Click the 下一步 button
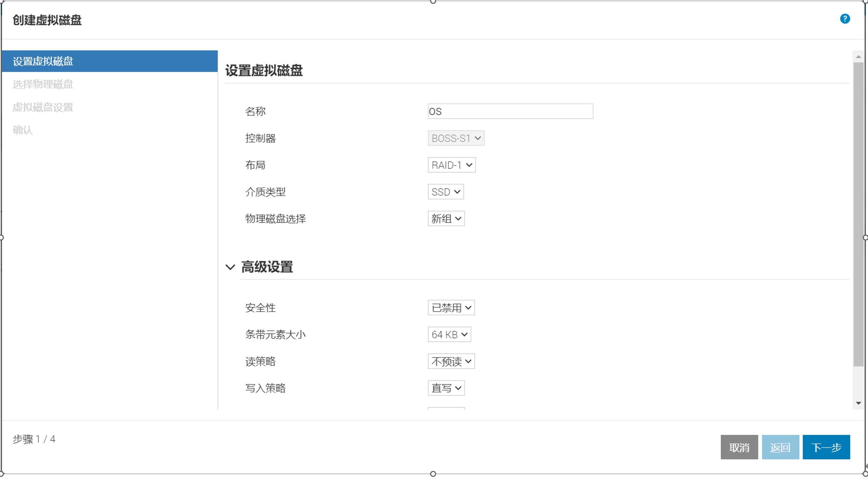868x480 pixels. [x=826, y=447]
